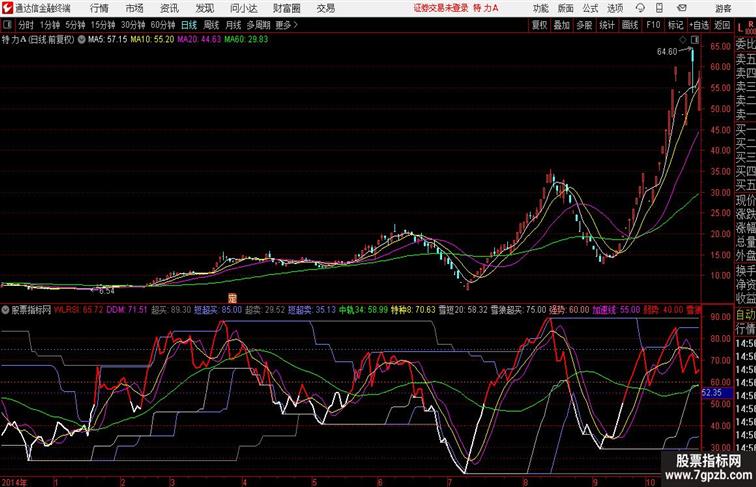This screenshot has width=756, height=487.
Task: Open the 财富圈 menu
Action: pos(287,8)
